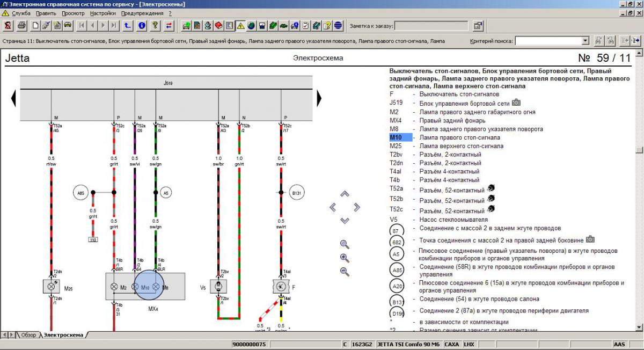Open the green book toolbar icon

click(x=273, y=25)
